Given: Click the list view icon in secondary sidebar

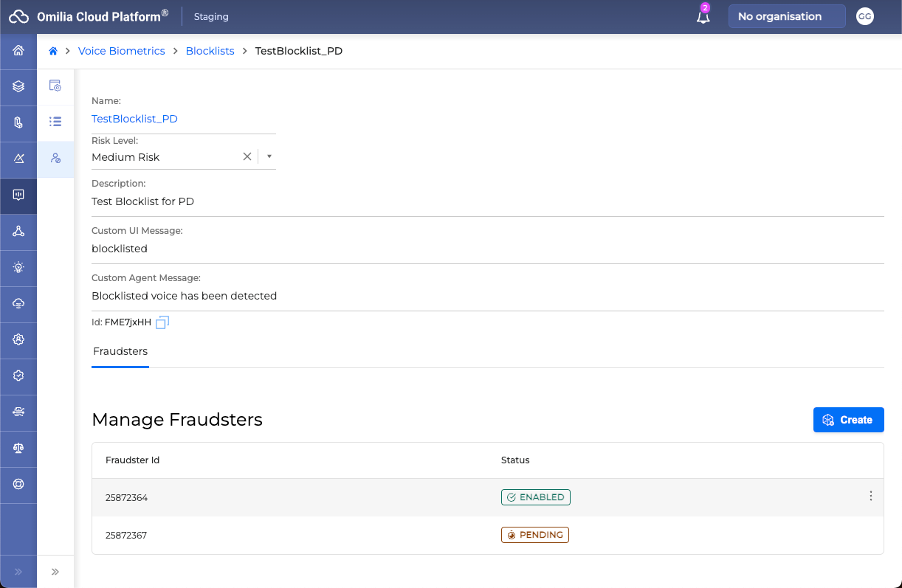Looking at the screenshot, I should pos(55,122).
